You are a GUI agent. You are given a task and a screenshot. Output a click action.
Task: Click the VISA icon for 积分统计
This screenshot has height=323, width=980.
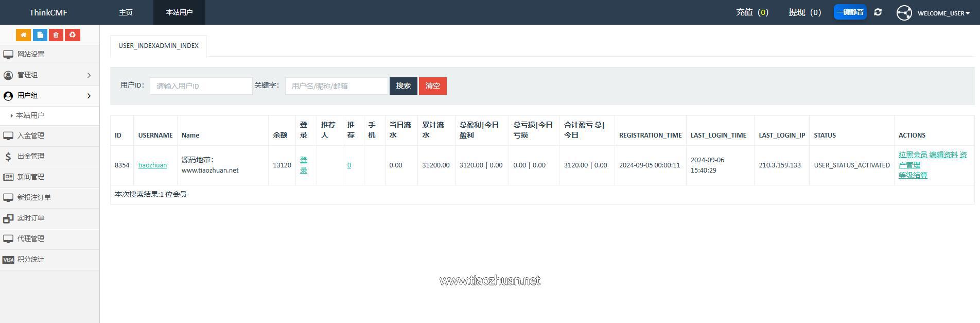(8, 260)
